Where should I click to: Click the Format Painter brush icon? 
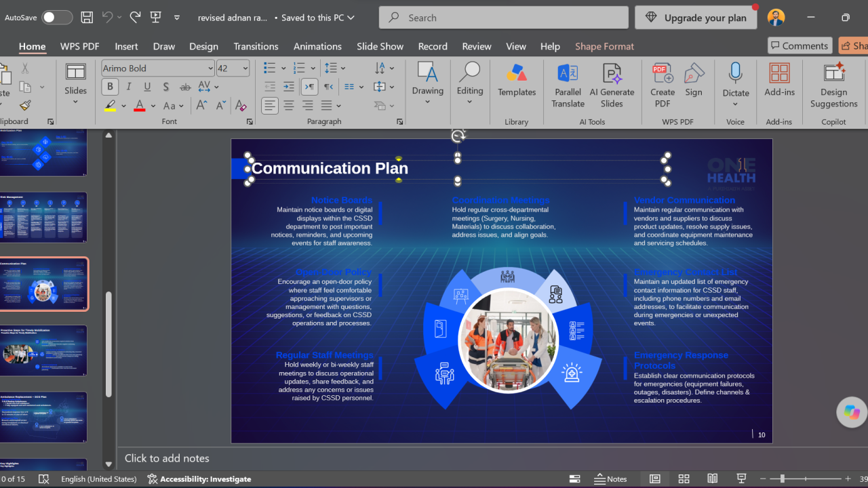tap(25, 106)
